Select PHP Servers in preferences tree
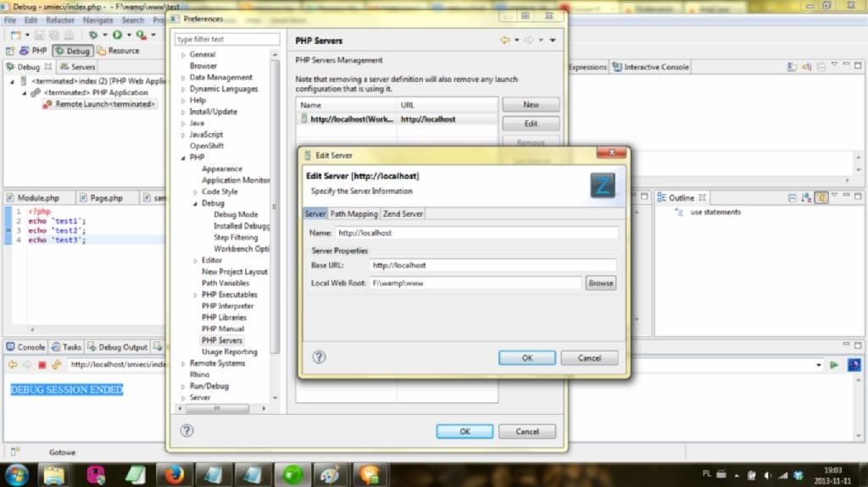The width and height of the screenshot is (868, 487). [x=221, y=340]
